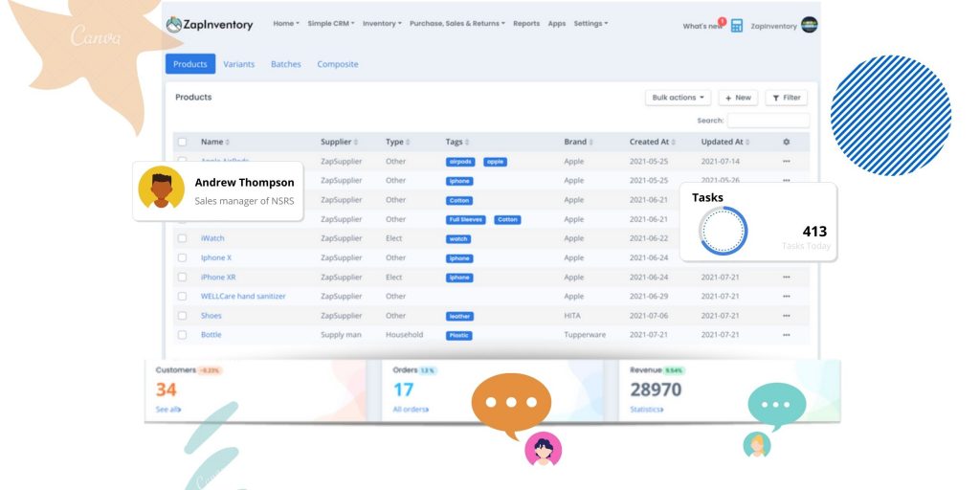The width and height of the screenshot is (980, 490).
Task: Open row actions for Shoes
Action: [x=787, y=316]
